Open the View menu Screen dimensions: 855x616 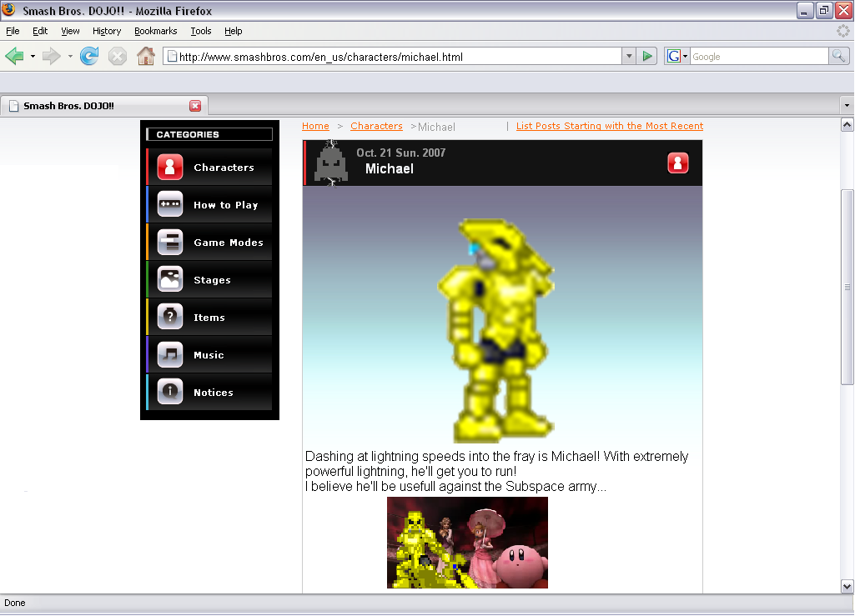point(70,31)
